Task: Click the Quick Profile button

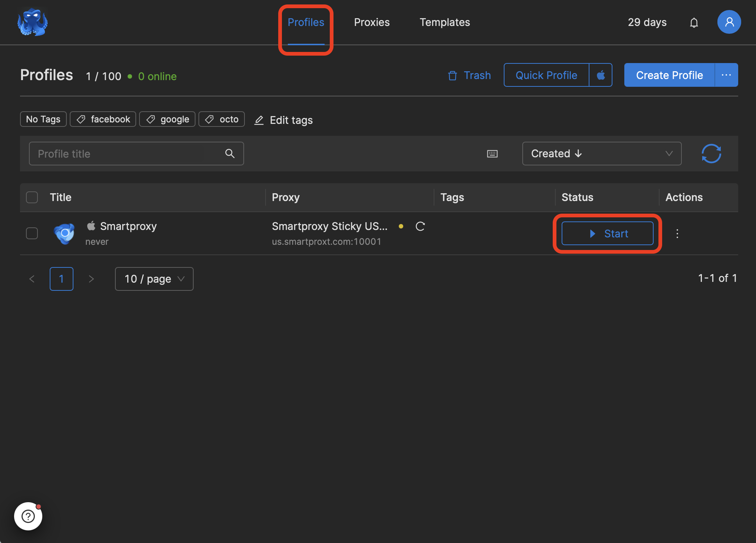Action: [x=546, y=75]
